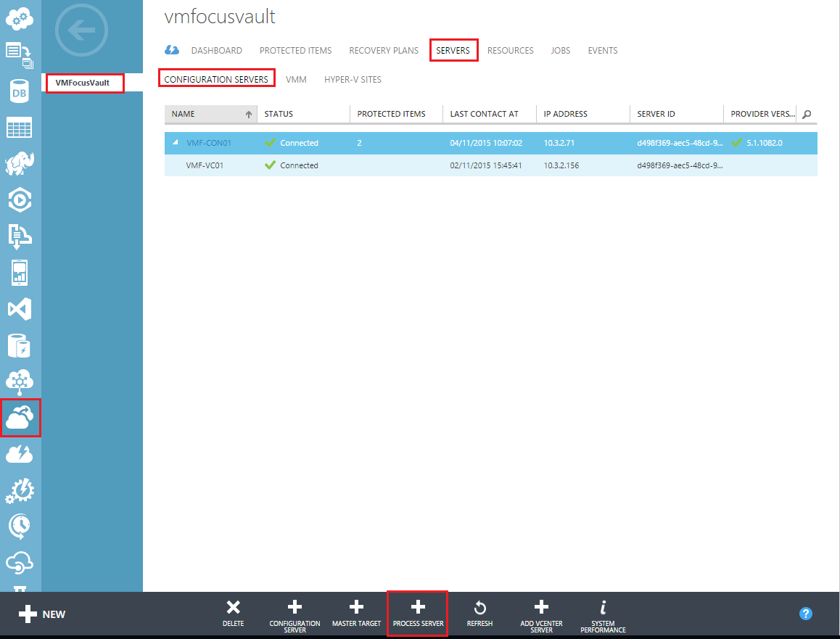This screenshot has width=840, height=639.
Task: Open Scheduler clock sidebar icon
Action: click(20, 527)
